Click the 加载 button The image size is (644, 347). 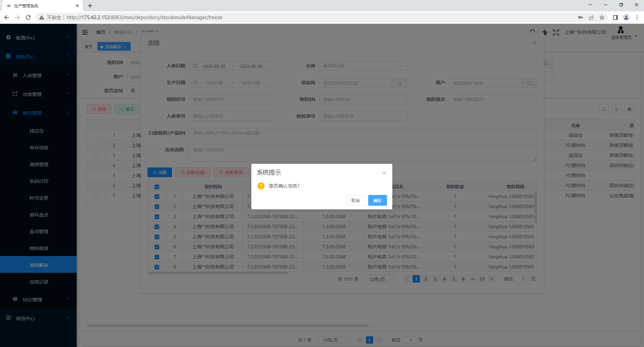coord(160,172)
